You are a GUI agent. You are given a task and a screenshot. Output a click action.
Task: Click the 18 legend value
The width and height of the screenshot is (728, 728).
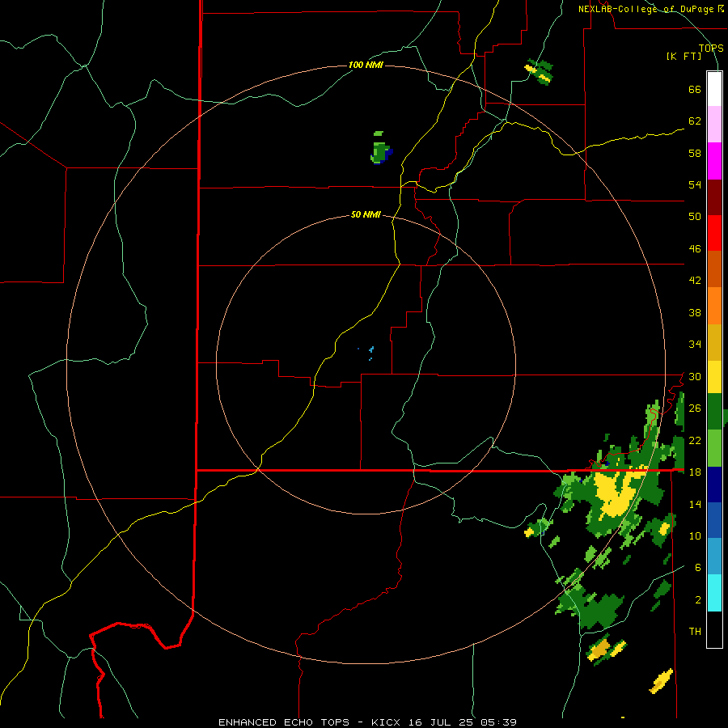[695, 472]
